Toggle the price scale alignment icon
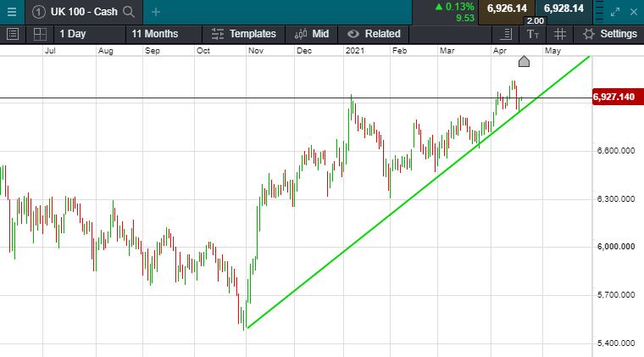 [506, 34]
